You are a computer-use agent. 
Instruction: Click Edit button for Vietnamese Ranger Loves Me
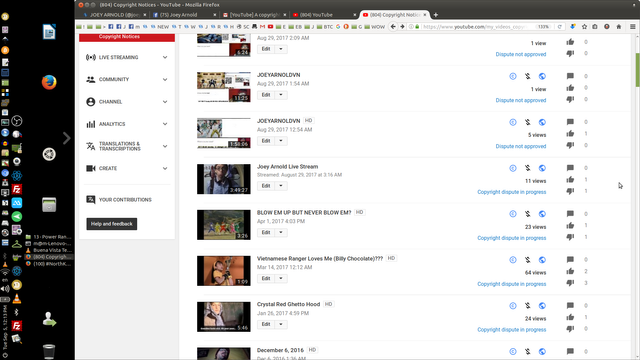tap(266, 278)
